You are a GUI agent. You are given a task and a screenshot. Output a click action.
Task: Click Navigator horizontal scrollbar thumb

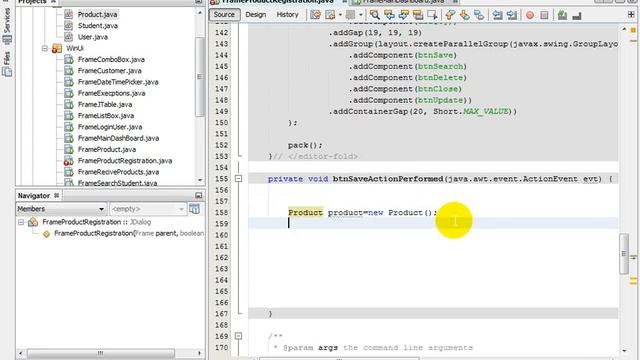pos(100,353)
